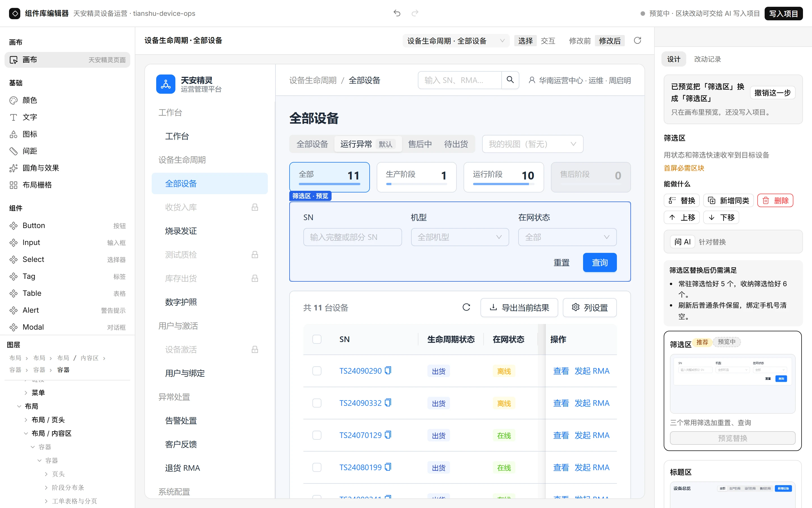The image size is (812, 508).
Task: Open the 全部机型 dropdown
Action: pos(460,237)
